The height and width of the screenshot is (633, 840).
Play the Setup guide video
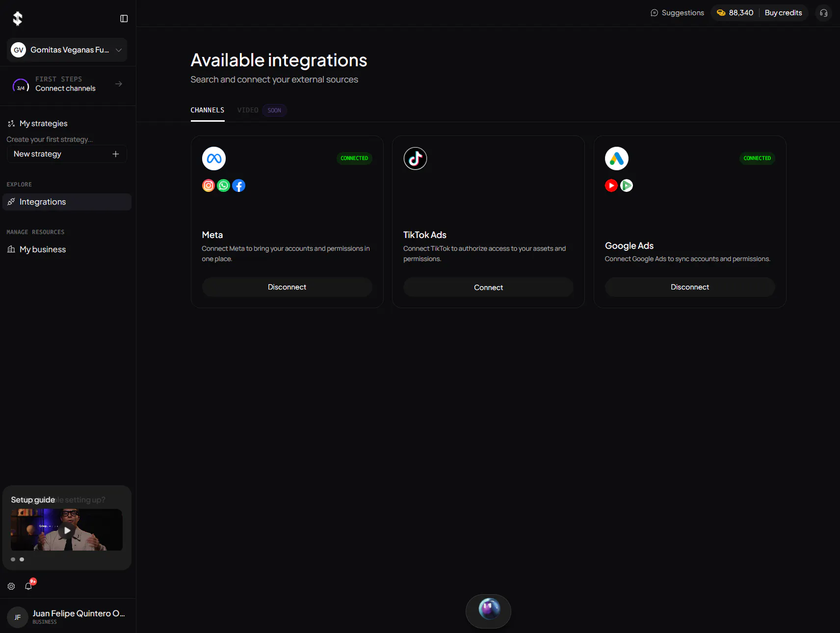coord(67,530)
